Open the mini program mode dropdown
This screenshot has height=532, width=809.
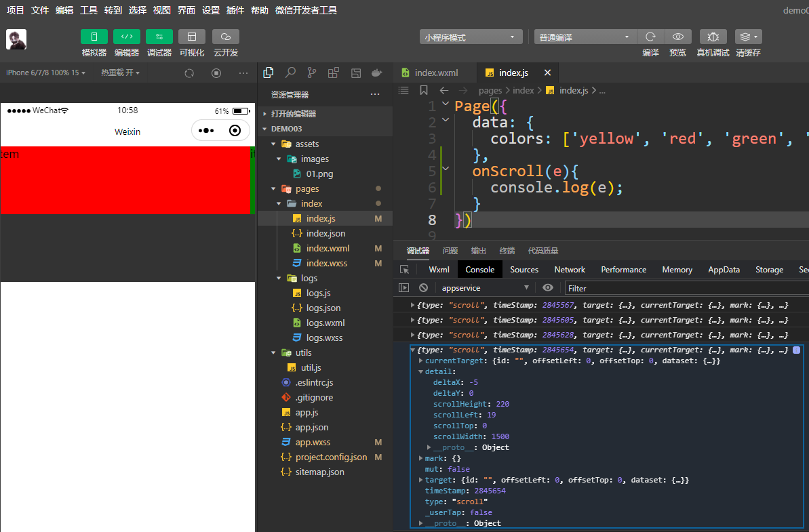[471, 37]
